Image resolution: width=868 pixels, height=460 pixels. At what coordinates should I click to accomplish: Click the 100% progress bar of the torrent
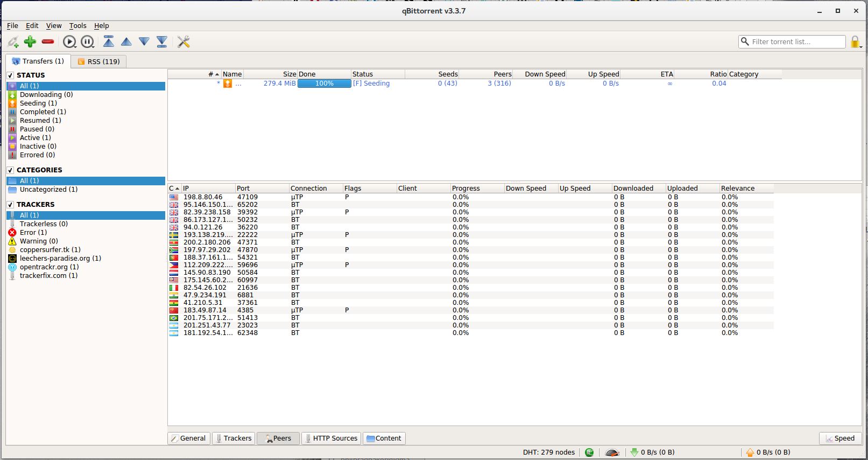[324, 83]
